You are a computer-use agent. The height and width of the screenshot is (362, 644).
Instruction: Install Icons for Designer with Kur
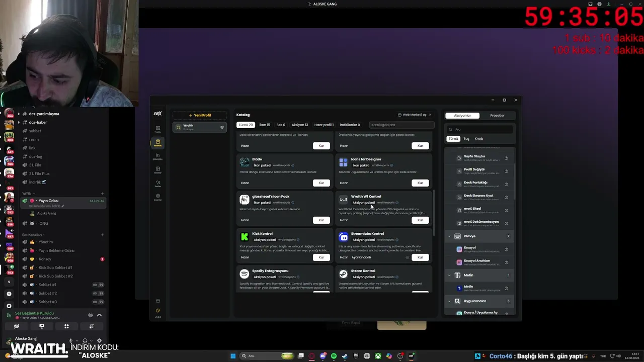pyautogui.click(x=420, y=183)
